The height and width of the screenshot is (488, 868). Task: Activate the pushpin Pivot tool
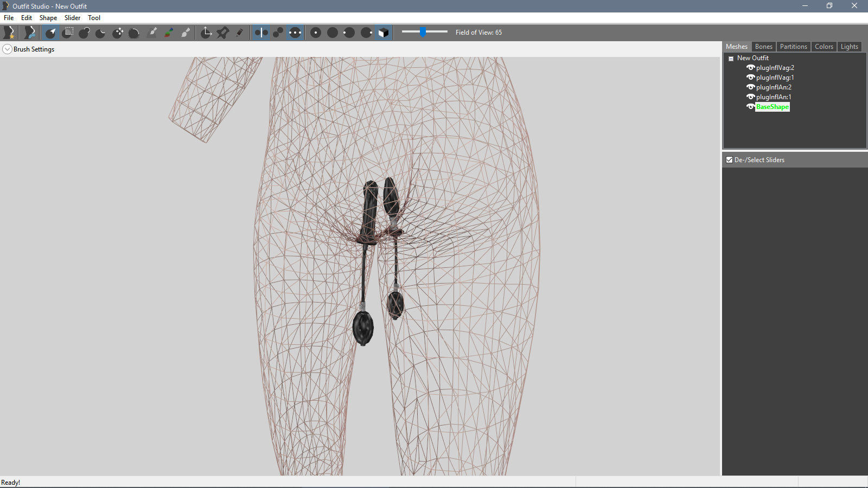(x=222, y=33)
